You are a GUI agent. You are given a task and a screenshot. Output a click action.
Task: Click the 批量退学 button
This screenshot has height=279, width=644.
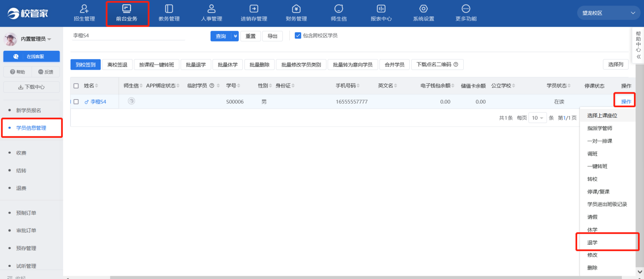[x=196, y=65]
